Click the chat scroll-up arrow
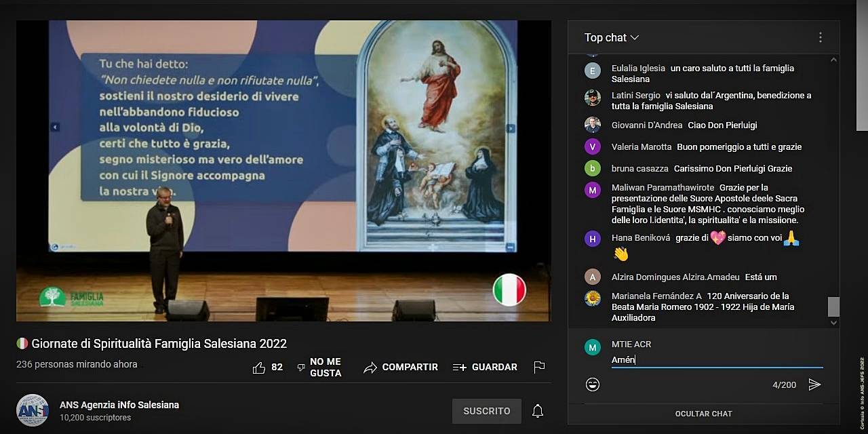868x434 pixels. [x=833, y=60]
